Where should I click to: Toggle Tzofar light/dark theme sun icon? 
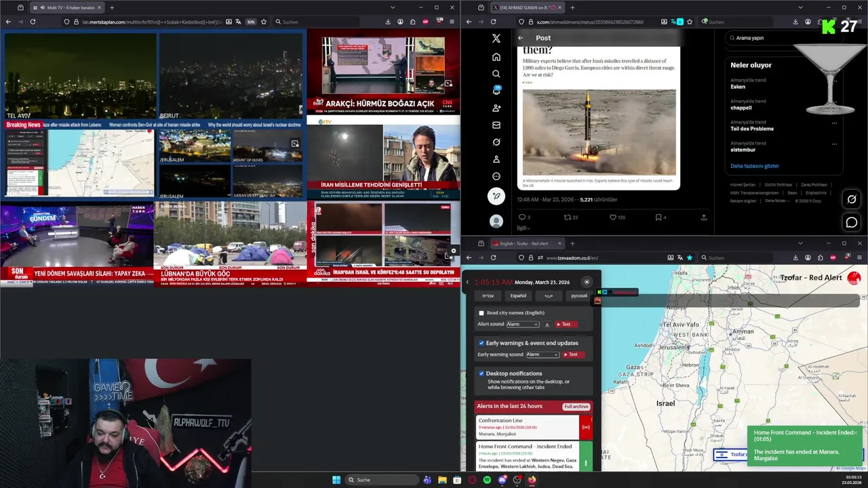pyautogui.click(x=587, y=282)
